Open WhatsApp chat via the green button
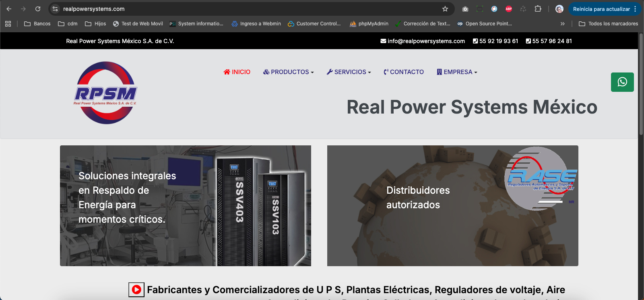Image resolution: width=644 pixels, height=300 pixels. coord(622,82)
